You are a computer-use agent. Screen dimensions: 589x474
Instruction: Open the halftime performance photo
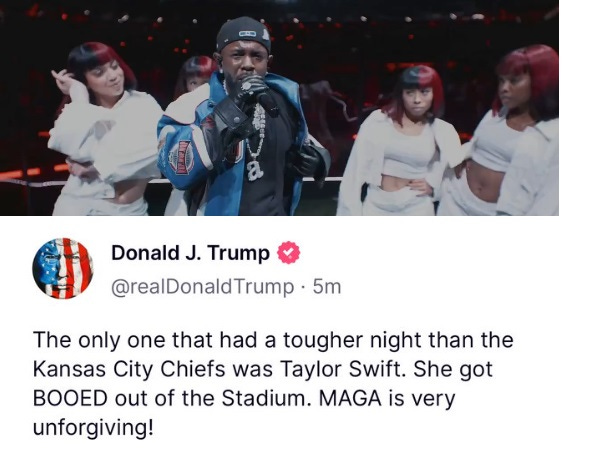(279, 108)
